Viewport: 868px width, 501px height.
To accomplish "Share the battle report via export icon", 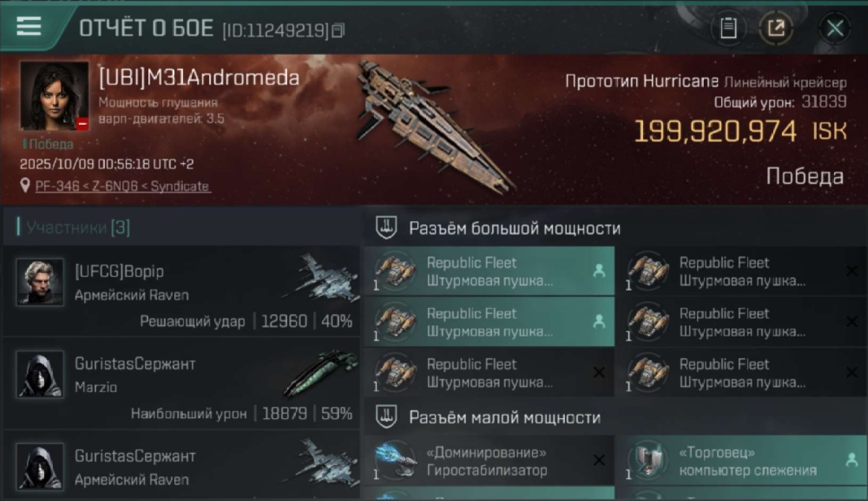I will coord(776,28).
